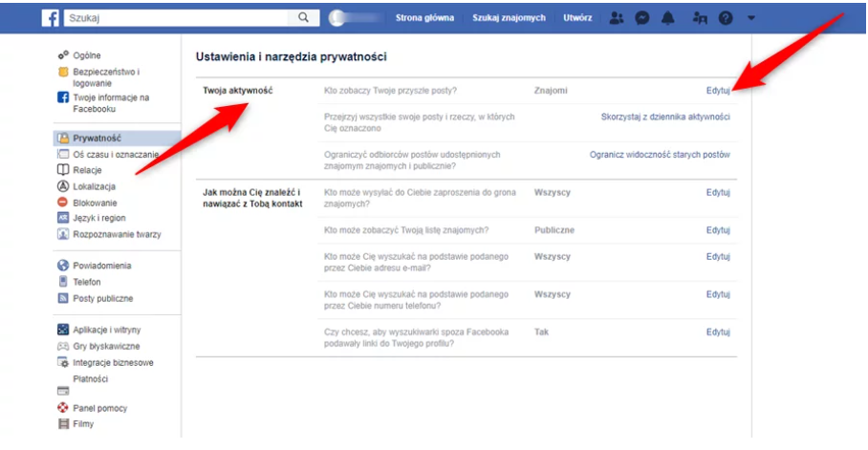868x450 pixels.
Task: Click 'Ustawienia i narzędzia prywatności' title
Action: tap(292, 56)
